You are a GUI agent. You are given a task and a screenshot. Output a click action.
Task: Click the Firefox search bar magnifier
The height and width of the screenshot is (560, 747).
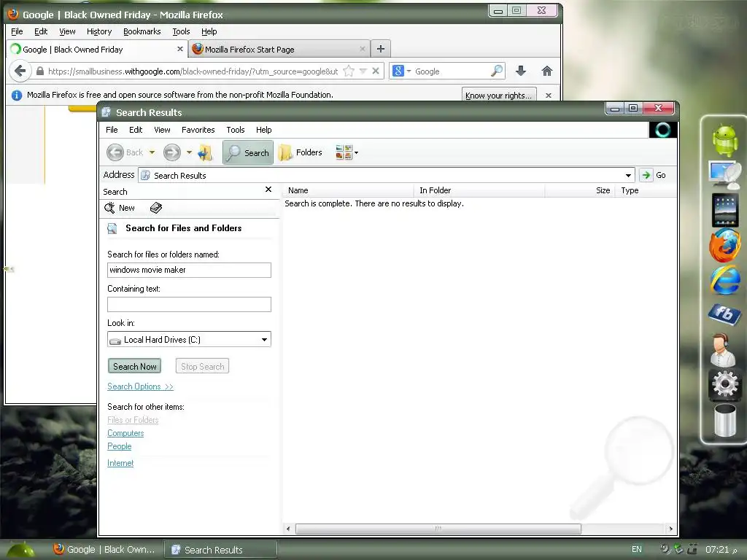tap(496, 71)
